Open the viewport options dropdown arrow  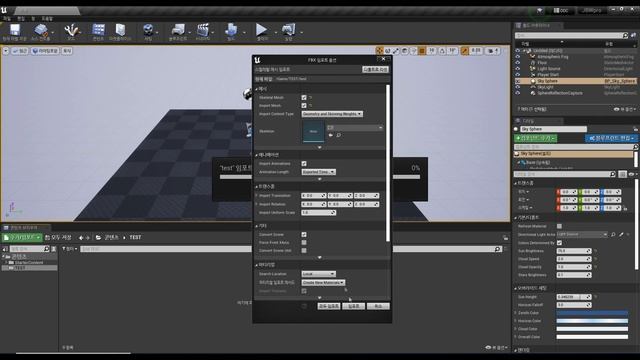6,51
